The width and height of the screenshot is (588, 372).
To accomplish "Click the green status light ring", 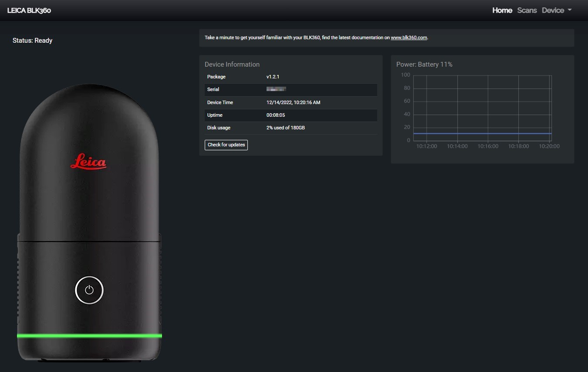I will pos(89,336).
